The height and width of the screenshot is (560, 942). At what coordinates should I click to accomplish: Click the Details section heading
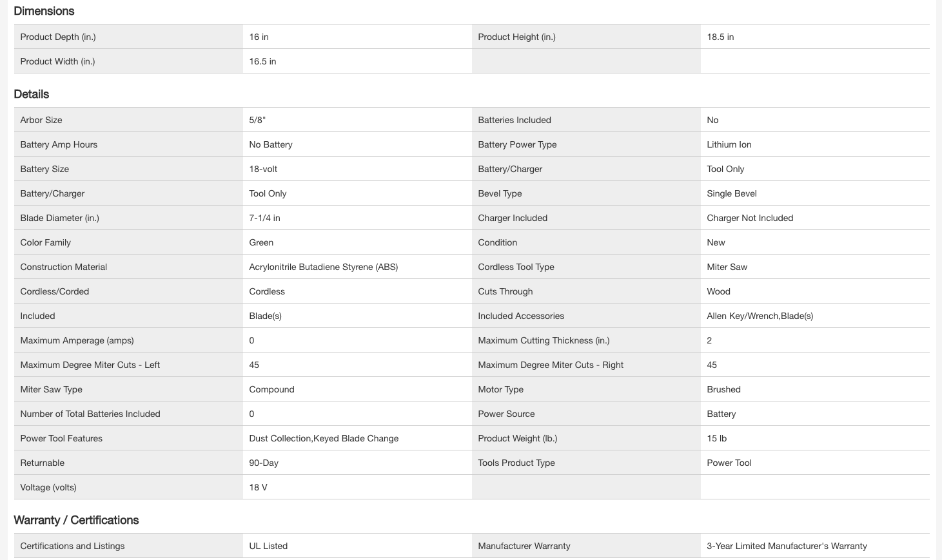pyautogui.click(x=32, y=94)
